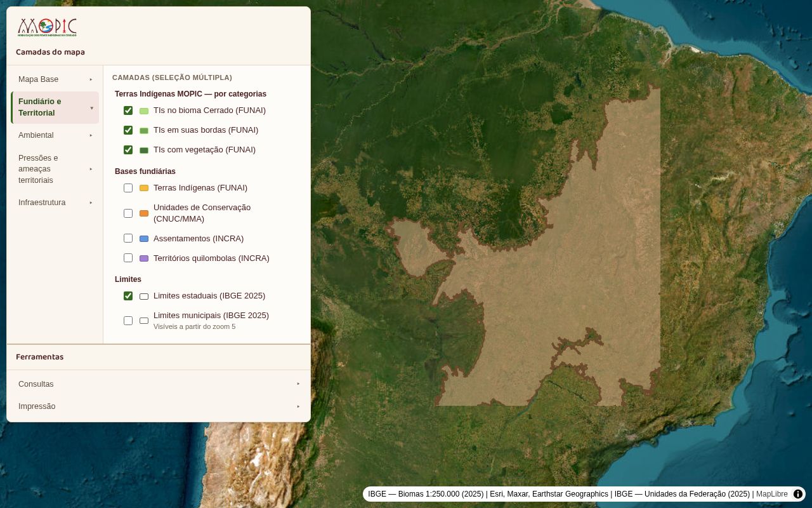This screenshot has width=812, height=508.
Task: Click the medium green TIs em suas bordas swatch
Action: (x=144, y=131)
